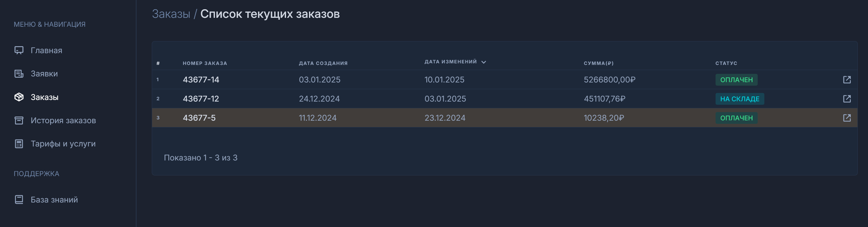Viewport: 868px width, 227px height.
Task: Click the История заказов archive icon
Action: pos(19,120)
